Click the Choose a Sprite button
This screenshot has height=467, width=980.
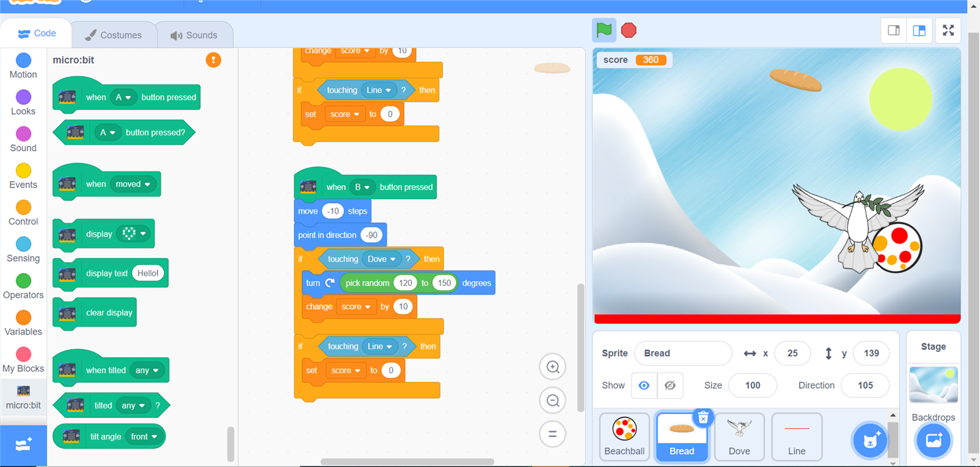pyautogui.click(x=870, y=440)
